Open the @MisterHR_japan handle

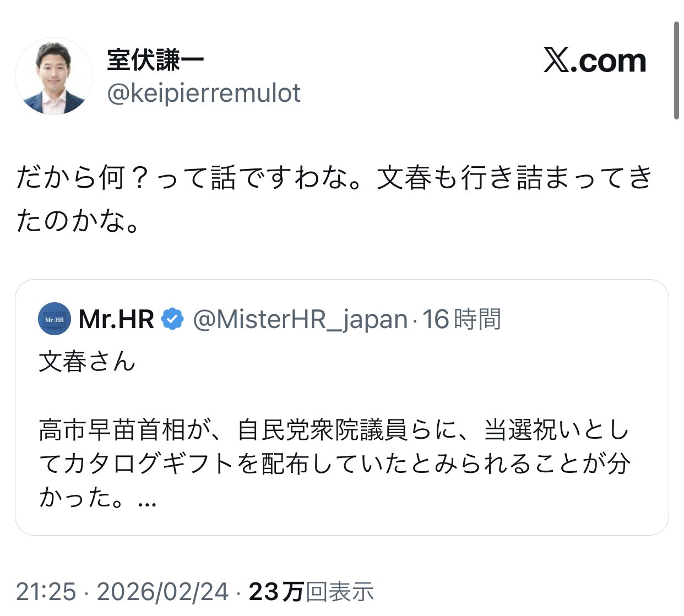point(300,319)
